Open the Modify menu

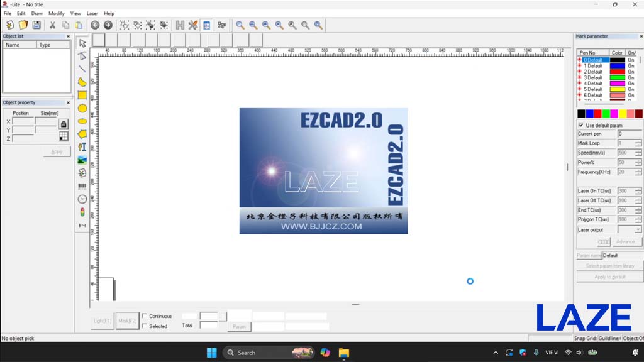coord(56,14)
